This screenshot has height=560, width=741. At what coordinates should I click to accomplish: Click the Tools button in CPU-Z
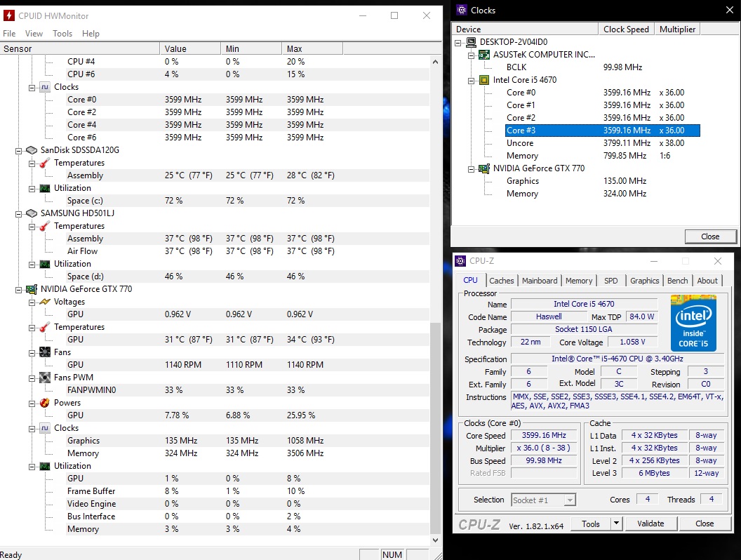pyautogui.click(x=591, y=524)
